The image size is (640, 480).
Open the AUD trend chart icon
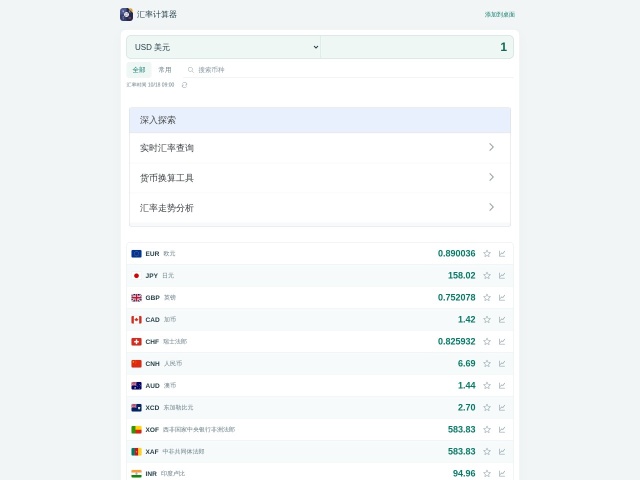click(502, 386)
